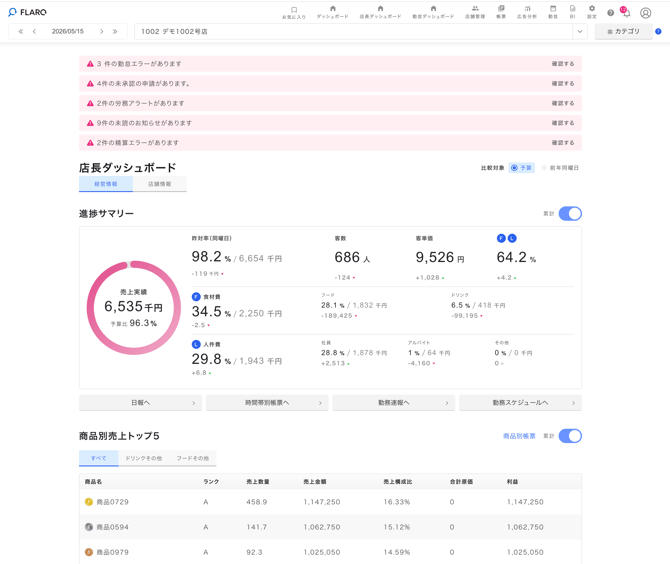
Task: Open the notification bell with badge
Action: pos(626,12)
